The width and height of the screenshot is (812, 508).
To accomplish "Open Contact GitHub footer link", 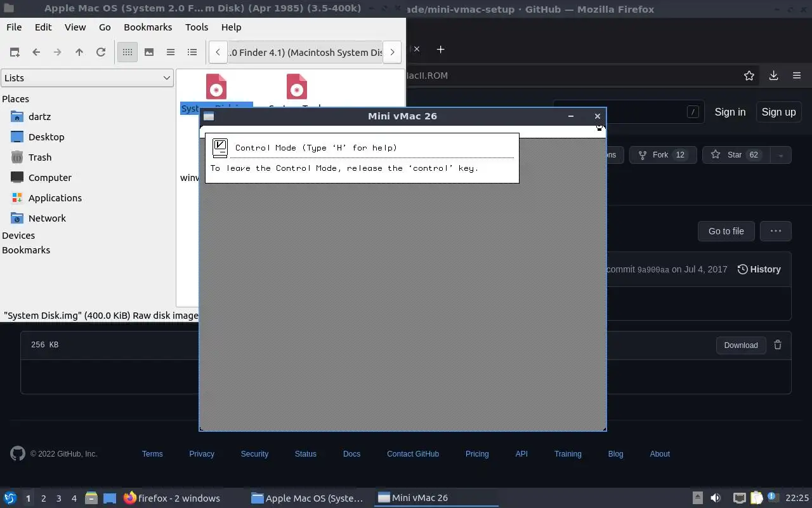I will click(x=413, y=454).
